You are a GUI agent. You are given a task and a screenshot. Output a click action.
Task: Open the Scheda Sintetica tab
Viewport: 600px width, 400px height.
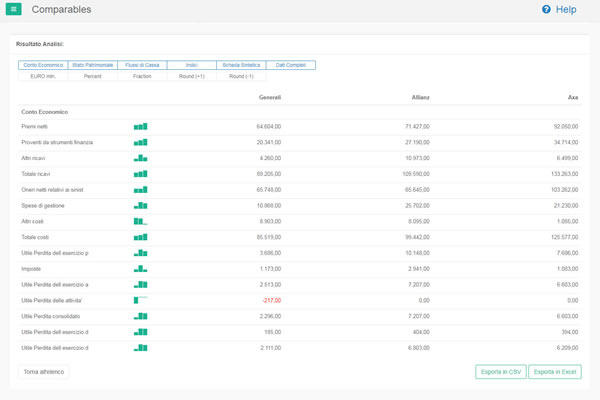[241, 65]
